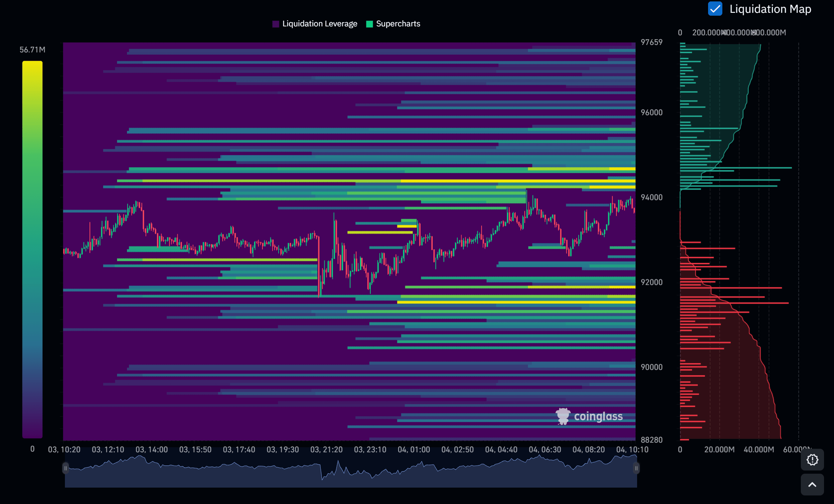Screen dimensions: 834x504
Task: Click the Liquidation Map label text
Action: coord(770,9)
